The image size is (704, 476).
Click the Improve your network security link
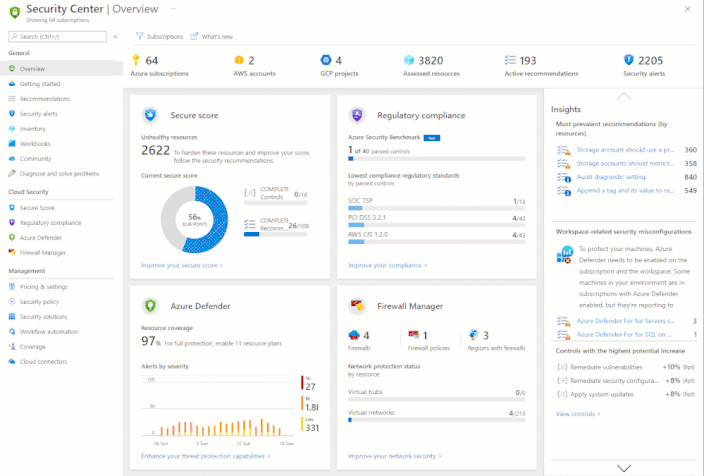point(395,456)
